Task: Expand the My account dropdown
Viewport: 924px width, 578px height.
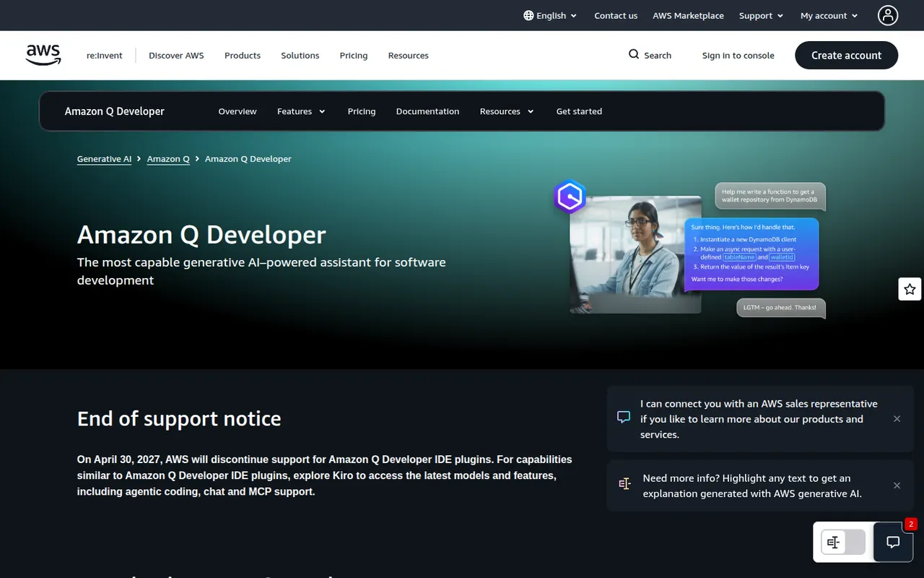Action: 829,15
